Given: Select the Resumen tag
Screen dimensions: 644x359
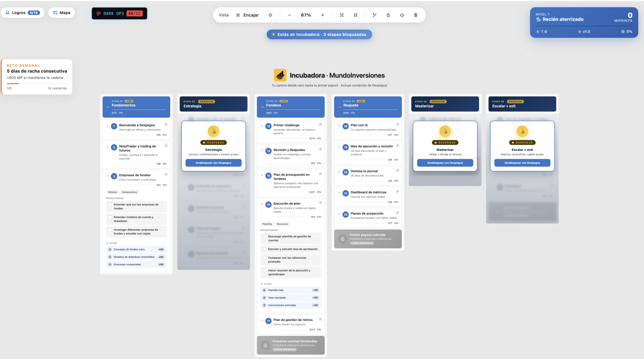Looking at the screenshot, I should 282,224.
